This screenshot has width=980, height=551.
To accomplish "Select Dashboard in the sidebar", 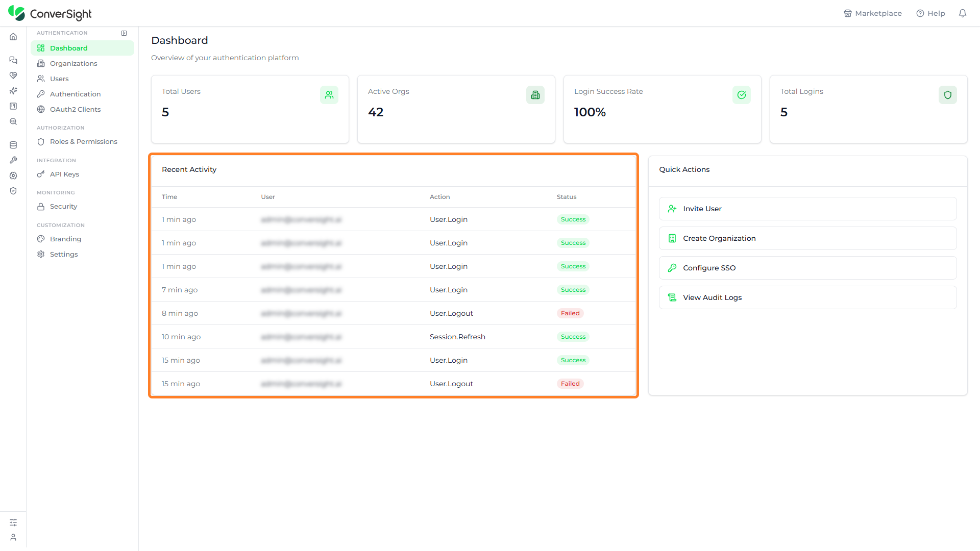I will pos(82,48).
